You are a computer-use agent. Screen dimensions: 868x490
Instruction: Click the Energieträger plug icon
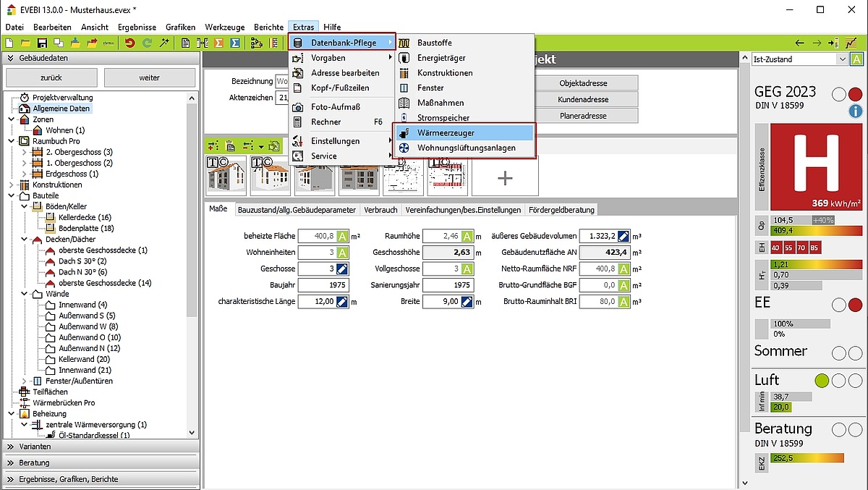point(404,58)
